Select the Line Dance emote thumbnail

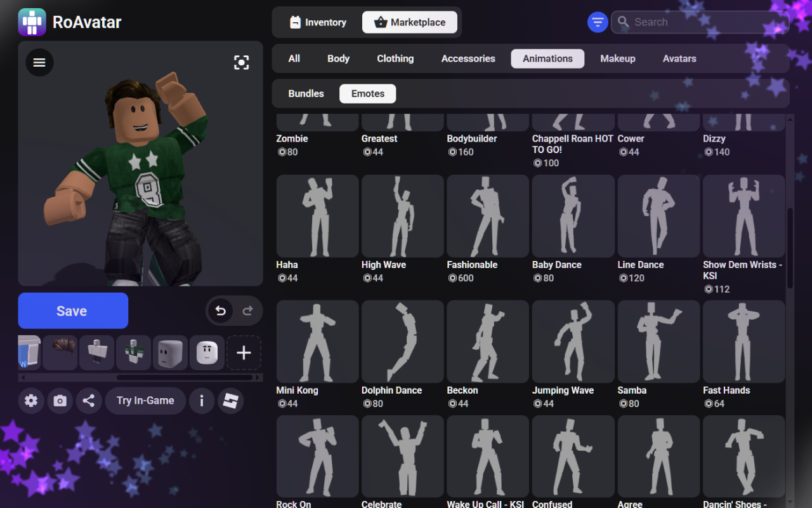point(658,216)
